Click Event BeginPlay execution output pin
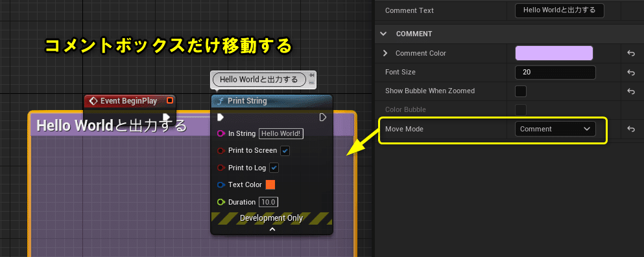 click(165, 117)
